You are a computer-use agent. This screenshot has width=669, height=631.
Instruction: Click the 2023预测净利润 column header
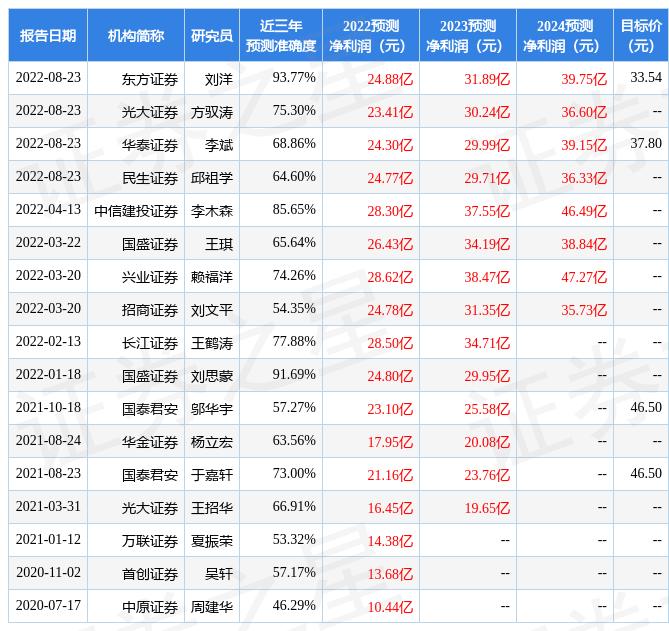click(468, 35)
